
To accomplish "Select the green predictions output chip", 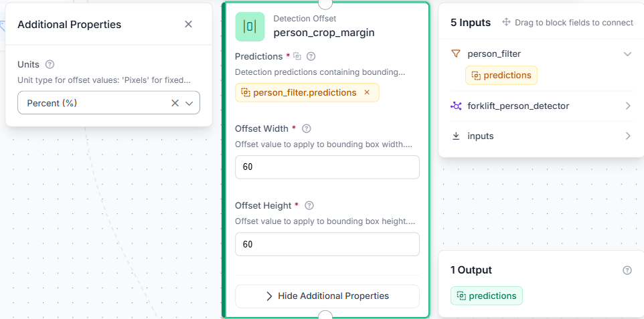I will 487,296.
